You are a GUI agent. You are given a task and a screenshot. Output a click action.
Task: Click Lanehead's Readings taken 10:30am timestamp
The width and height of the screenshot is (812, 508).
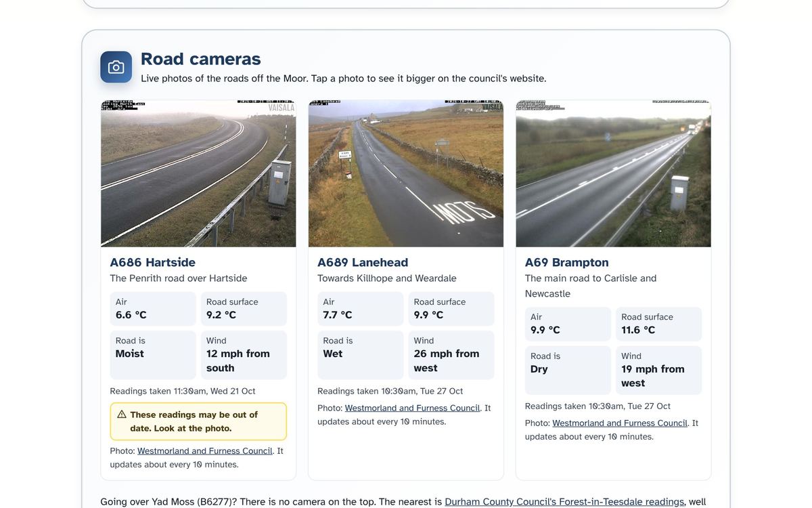pos(390,391)
